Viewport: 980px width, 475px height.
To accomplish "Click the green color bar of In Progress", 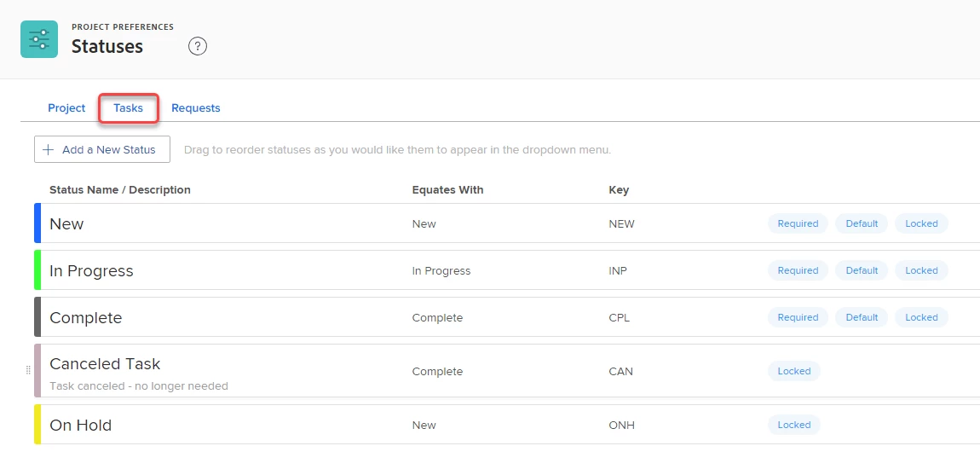I will [x=37, y=270].
